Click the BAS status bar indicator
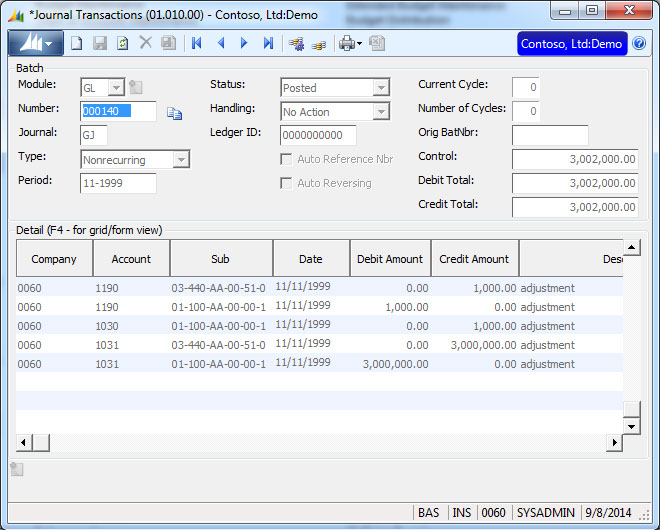Screen dimensions: 660x530 click(x=428, y=512)
